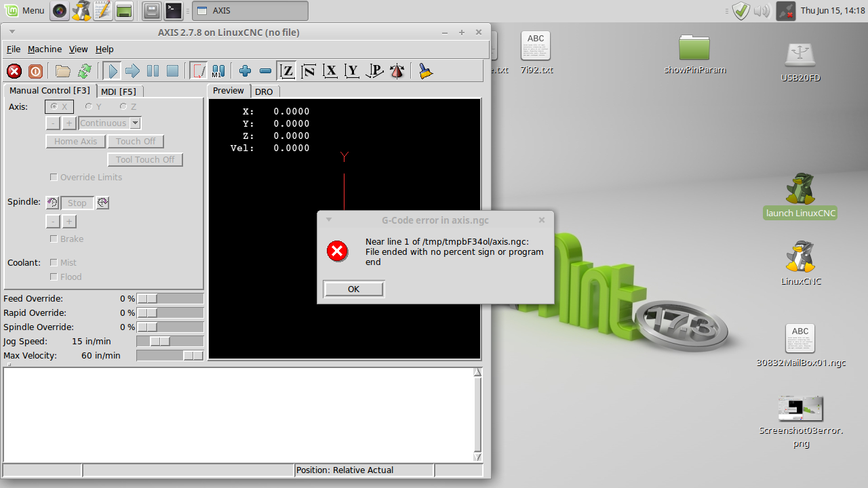
Task: Run the program with the play icon
Action: pyautogui.click(x=113, y=70)
